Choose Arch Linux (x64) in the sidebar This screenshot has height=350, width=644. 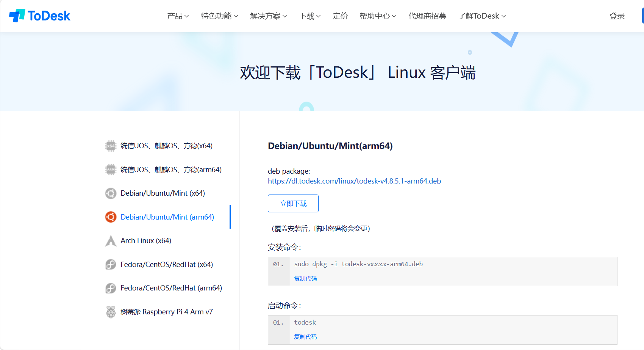point(146,241)
